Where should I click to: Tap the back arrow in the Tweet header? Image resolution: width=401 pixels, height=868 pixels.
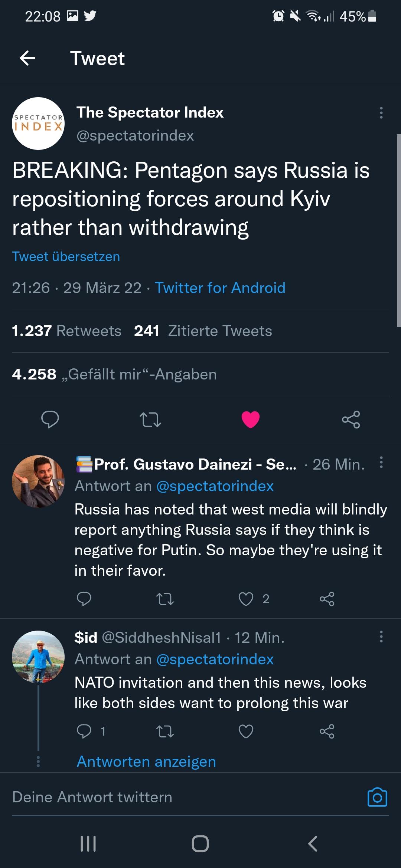click(27, 58)
